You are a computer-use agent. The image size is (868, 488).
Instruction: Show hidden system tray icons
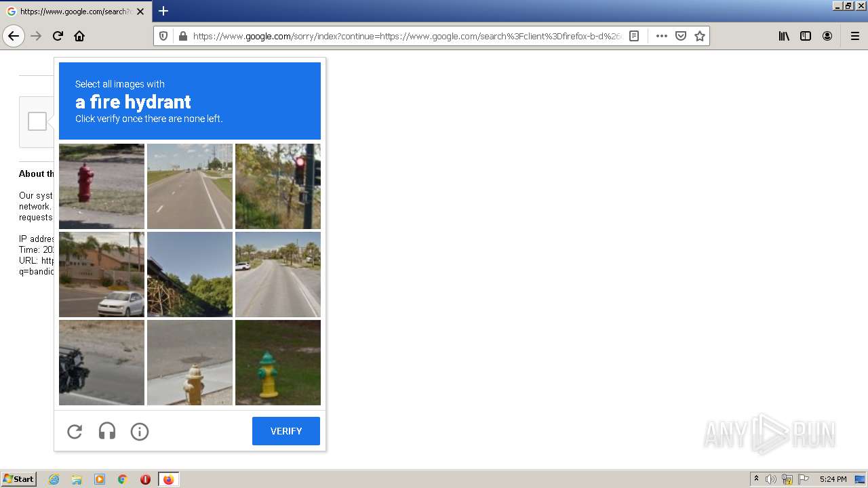tap(757, 479)
